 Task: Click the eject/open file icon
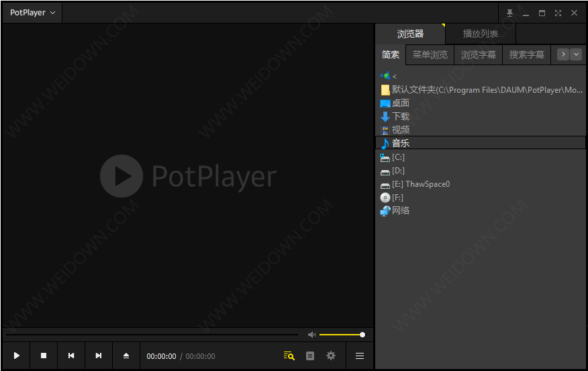click(126, 356)
